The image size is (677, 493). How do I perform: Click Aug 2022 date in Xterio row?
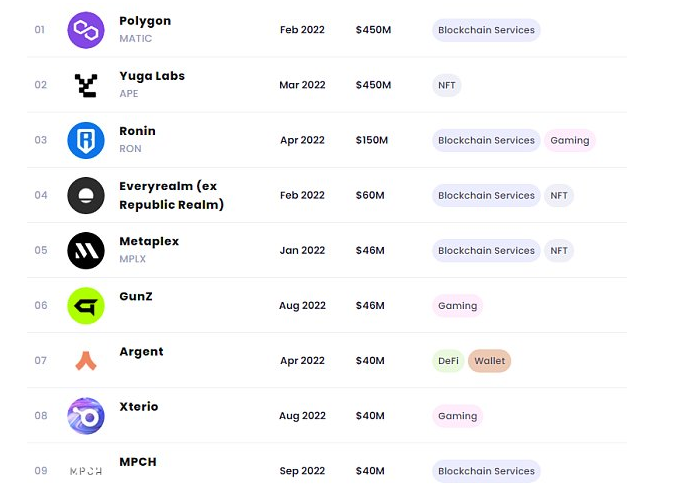[302, 416]
